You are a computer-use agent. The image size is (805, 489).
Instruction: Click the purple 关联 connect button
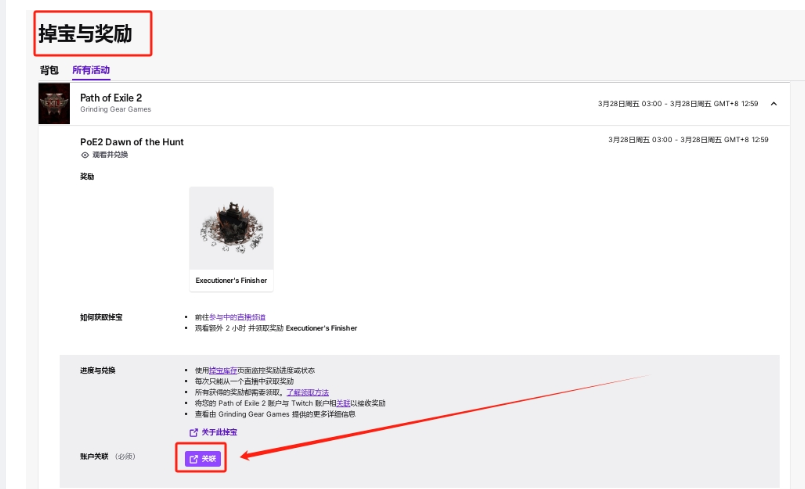tap(203, 459)
